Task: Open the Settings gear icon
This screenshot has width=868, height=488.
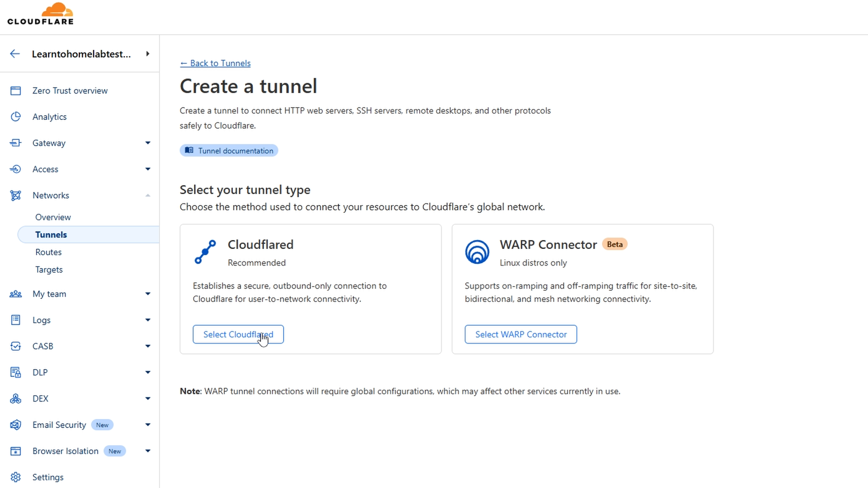Action: (16, 477)
